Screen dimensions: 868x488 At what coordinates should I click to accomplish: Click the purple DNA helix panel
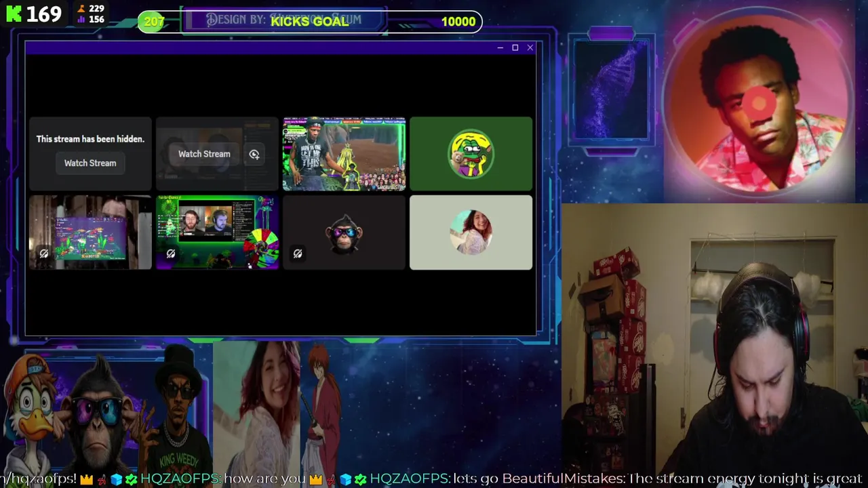[611, 89]
